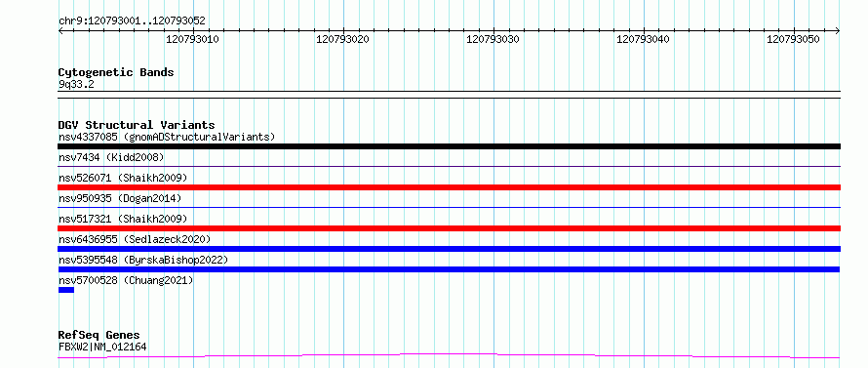Image resolution: width=868 pixels, height=368 pixels.
Task: Click the red nsv526071 variant bar
Action: pyautogui.click(x=449, y=187)
